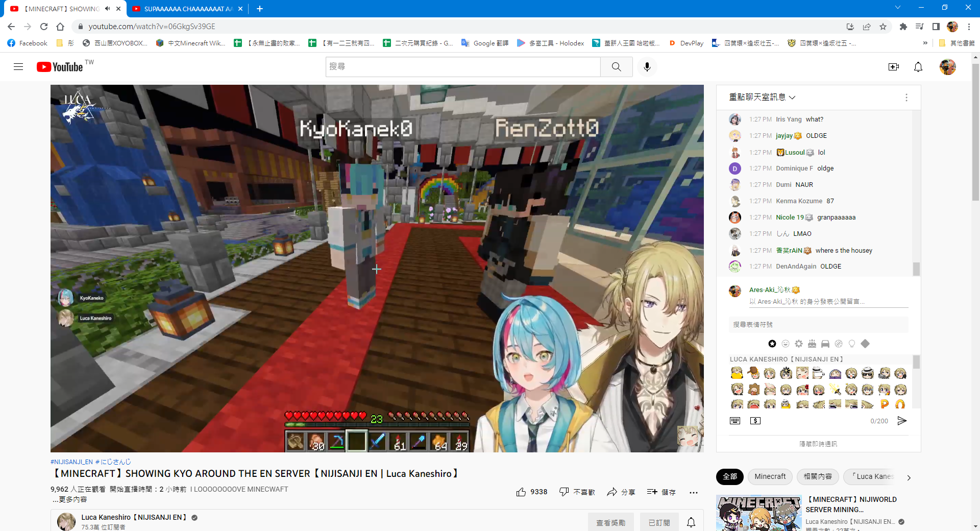Image resolution: width=980 pixels, height=531 pixels.
Task: Open more video actions three dots
Action: 693,493
